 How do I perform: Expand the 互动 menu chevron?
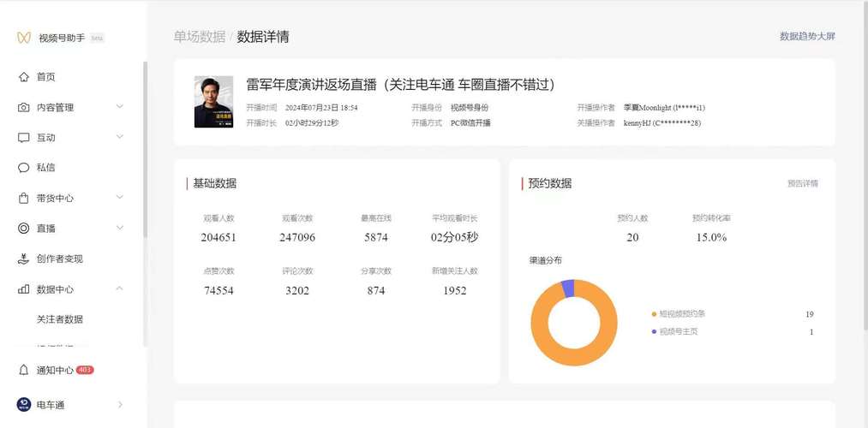coord(120,137)
